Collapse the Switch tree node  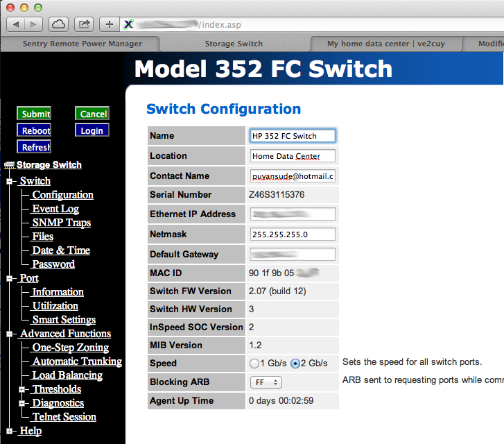9,182
